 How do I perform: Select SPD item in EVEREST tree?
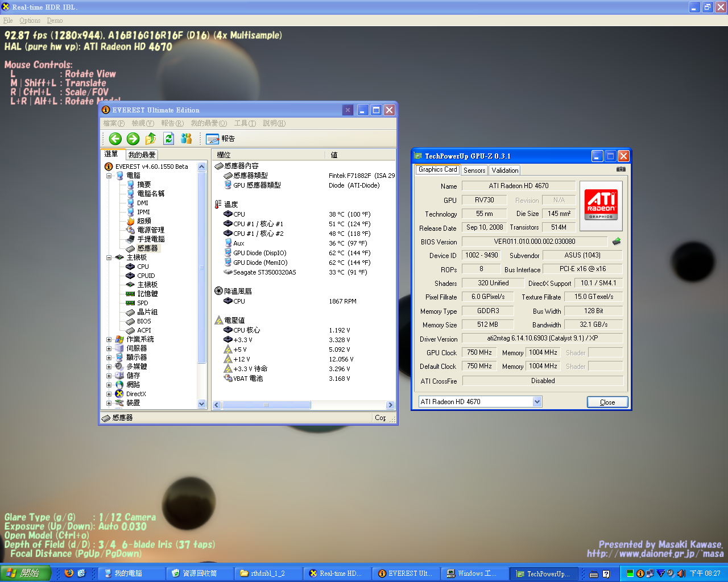pos(142,303)
